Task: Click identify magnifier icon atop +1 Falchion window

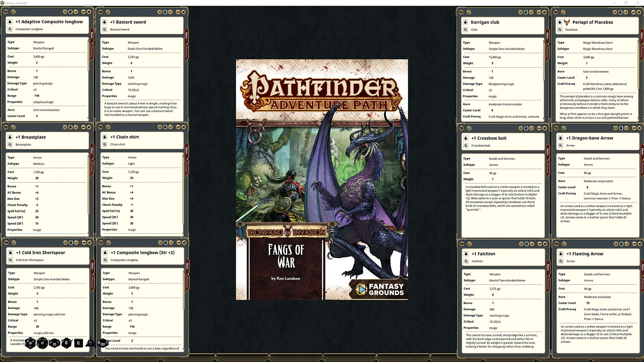Action: 521,244
